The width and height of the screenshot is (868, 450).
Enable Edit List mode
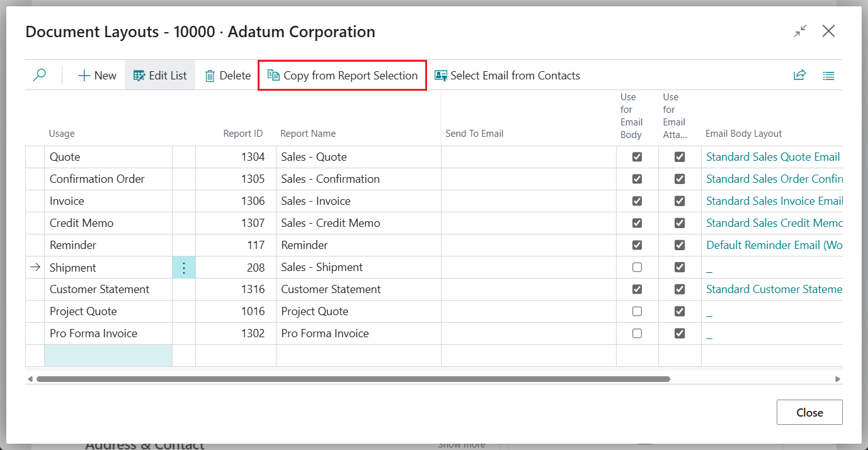(x=159, y=74)
